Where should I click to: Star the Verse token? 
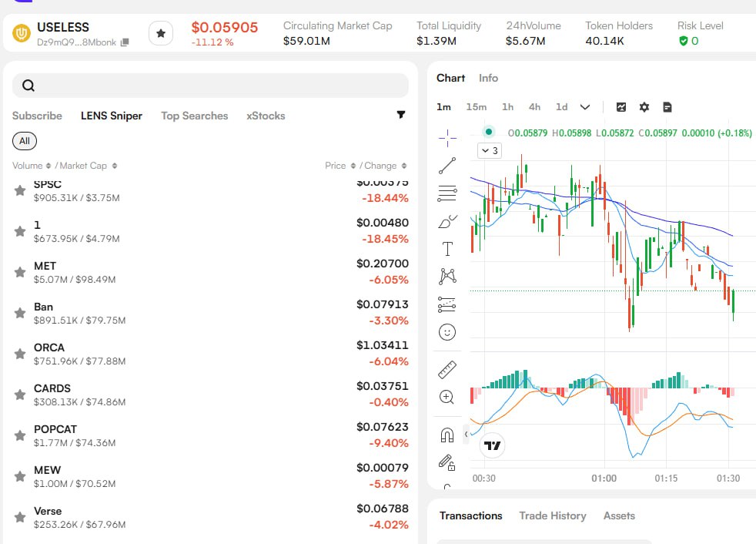[x=20, y=518]
